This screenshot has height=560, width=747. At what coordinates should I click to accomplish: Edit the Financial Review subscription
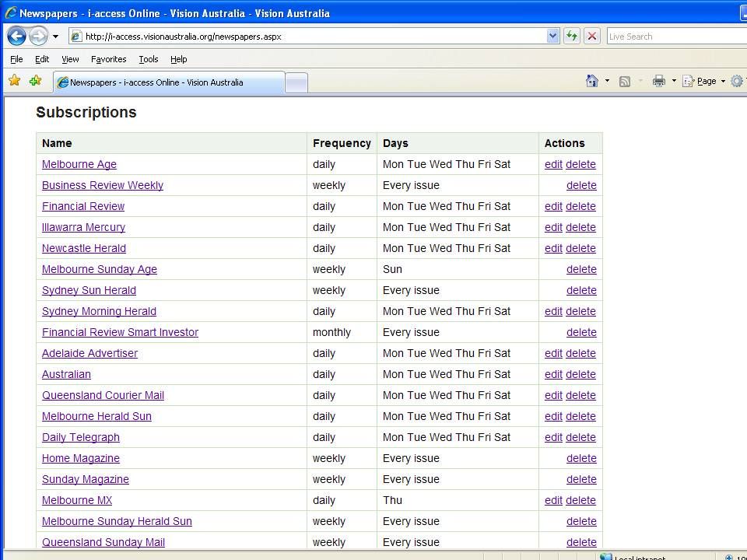553,206
